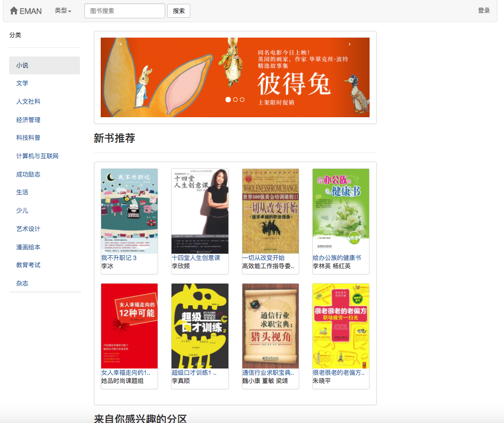Image resolution: width=504 pixels, height=423 pixels.
Task: Click author text 她品时尚课题组
Action: (x=122, y=381)
